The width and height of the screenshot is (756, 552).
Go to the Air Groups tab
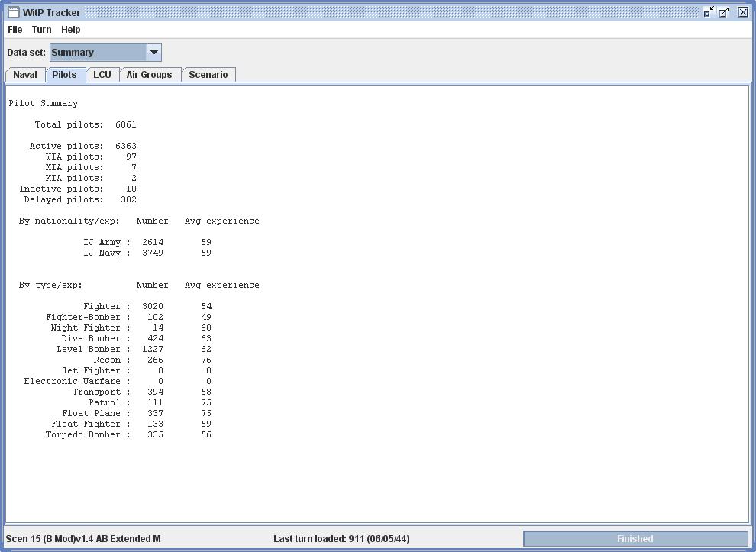pyautogui.click(x=150, y=75)
